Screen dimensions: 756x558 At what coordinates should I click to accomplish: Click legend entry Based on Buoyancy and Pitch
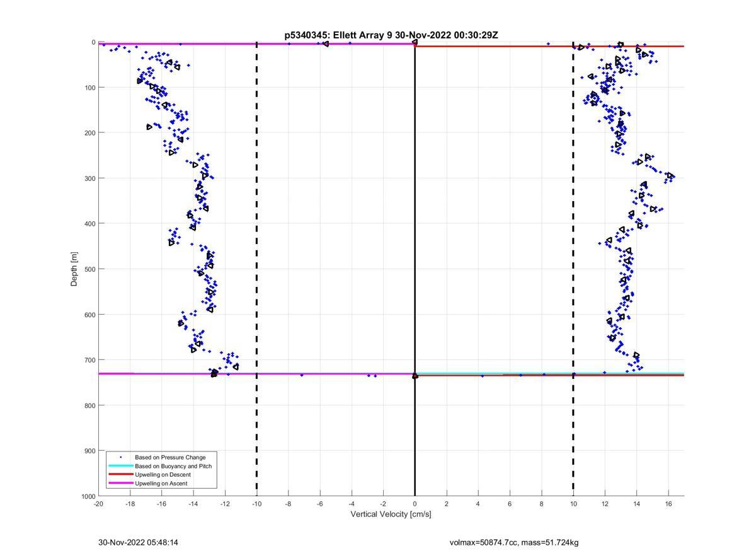[173, 466]
